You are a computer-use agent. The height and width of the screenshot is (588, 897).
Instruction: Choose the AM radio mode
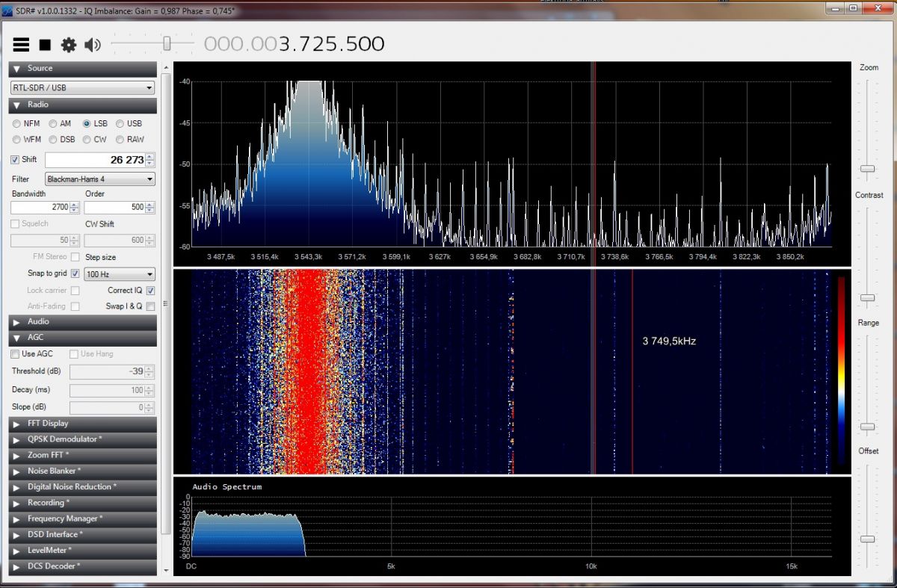click(x=54, y=123)
